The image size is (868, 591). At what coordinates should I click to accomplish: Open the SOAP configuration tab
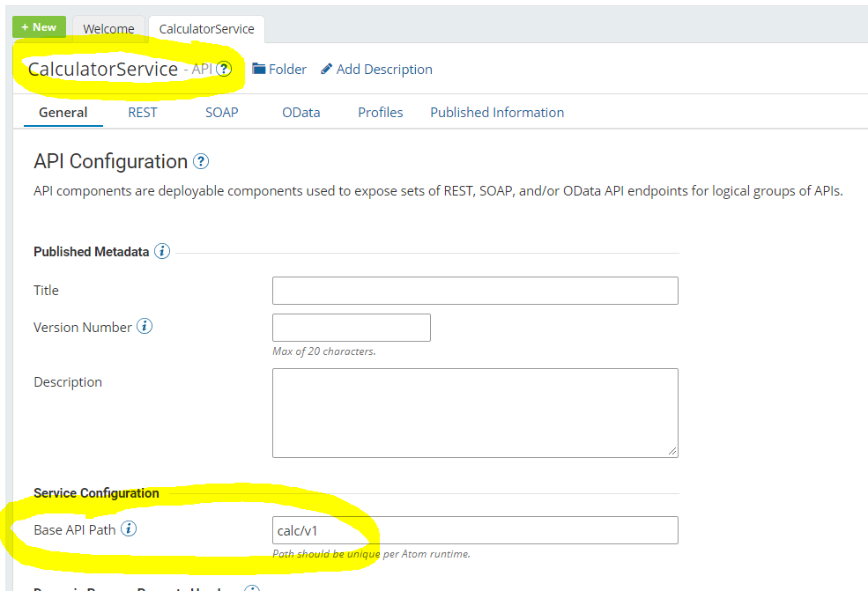click(x=221, y=112)
